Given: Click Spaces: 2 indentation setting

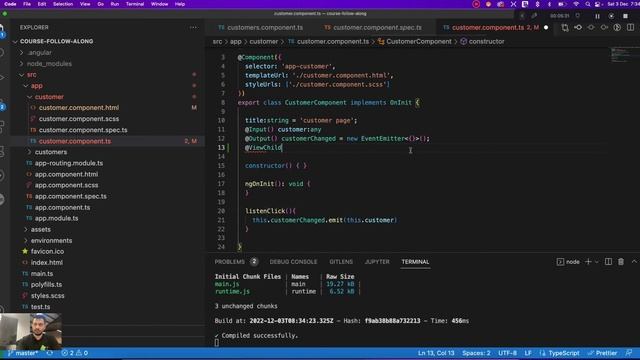Looking at the screenshot, I should tap(476, 353).
